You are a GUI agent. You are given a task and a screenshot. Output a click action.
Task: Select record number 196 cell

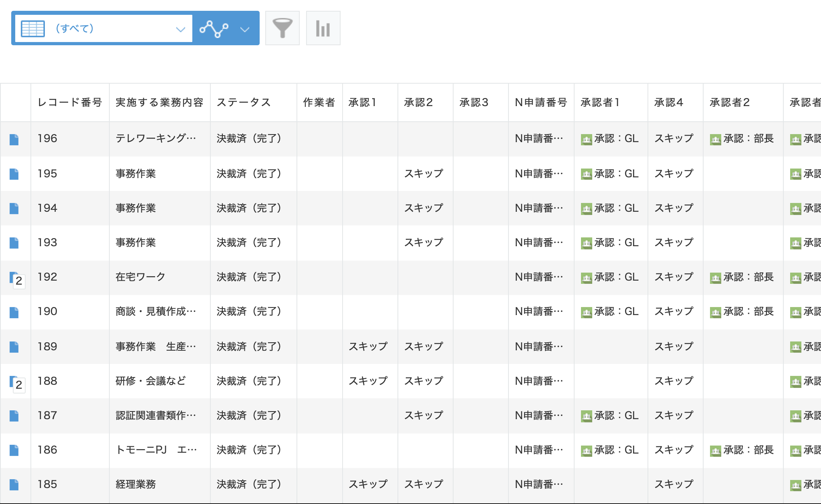(x=70, y=139)
